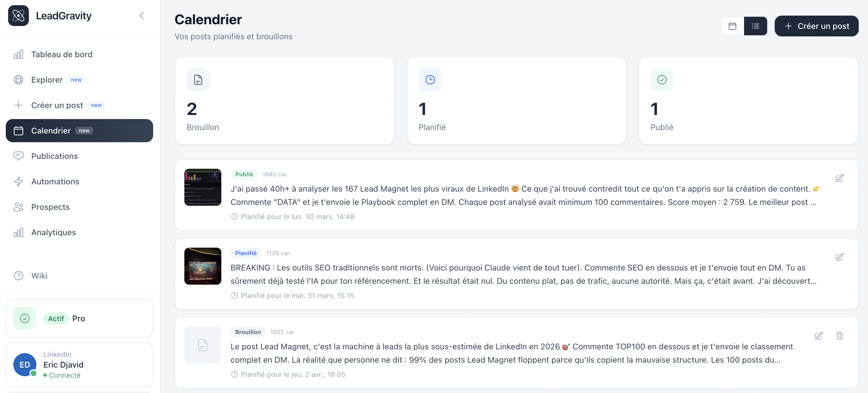Open the Eric Djavid LinkedIn profile card

[x=79, y=365]
